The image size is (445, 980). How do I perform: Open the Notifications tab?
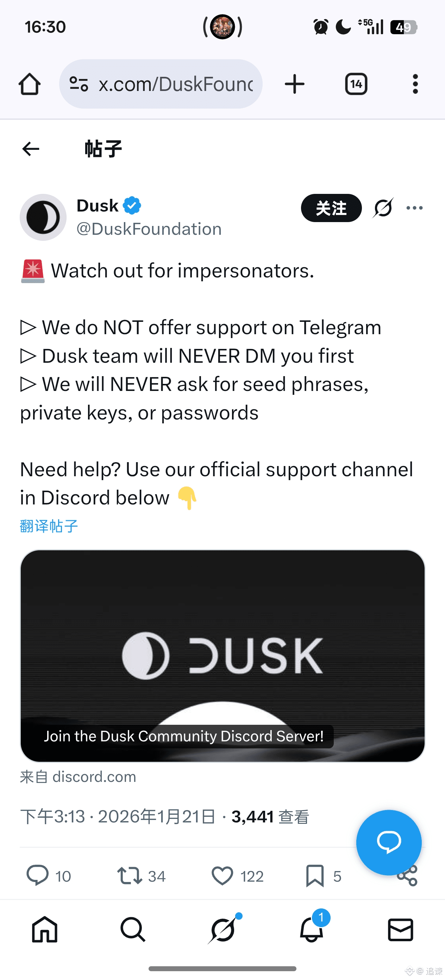point(312,930)
